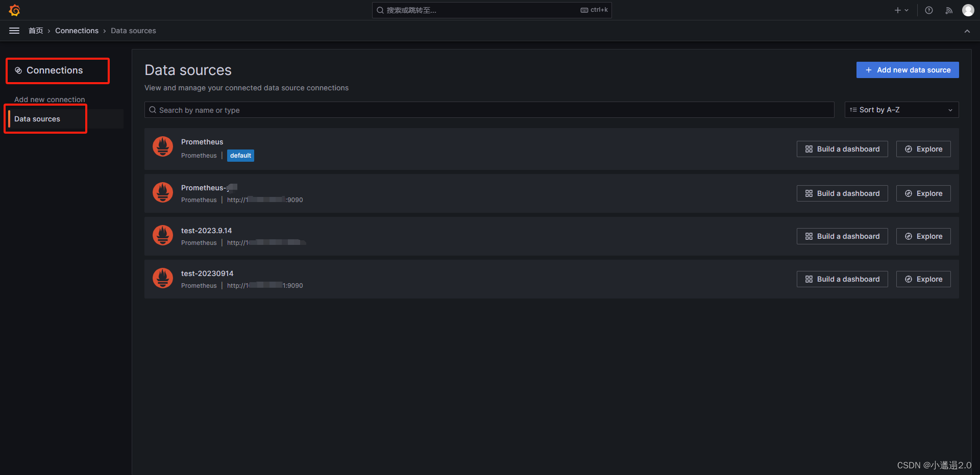Go to 首页 breadcrumb
The image size is (980, 475).
coord(36,31)
